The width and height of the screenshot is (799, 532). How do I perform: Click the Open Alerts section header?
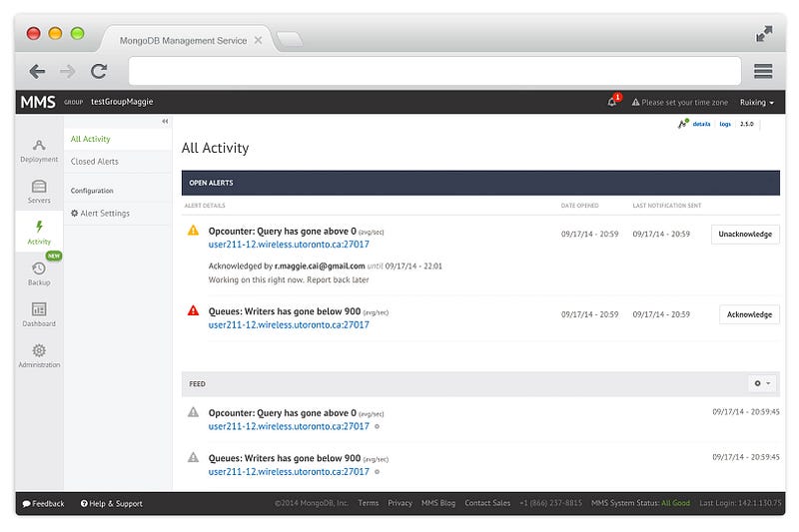480,183
